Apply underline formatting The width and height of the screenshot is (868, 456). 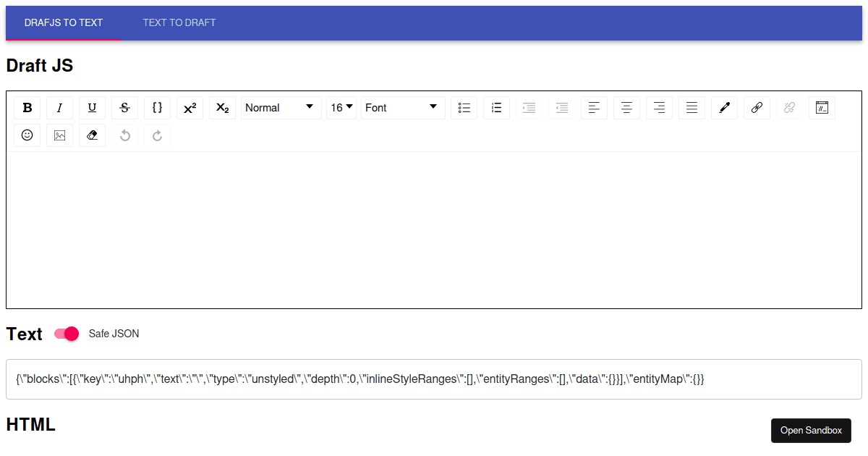pyautogui.click(x=92, y=107)
